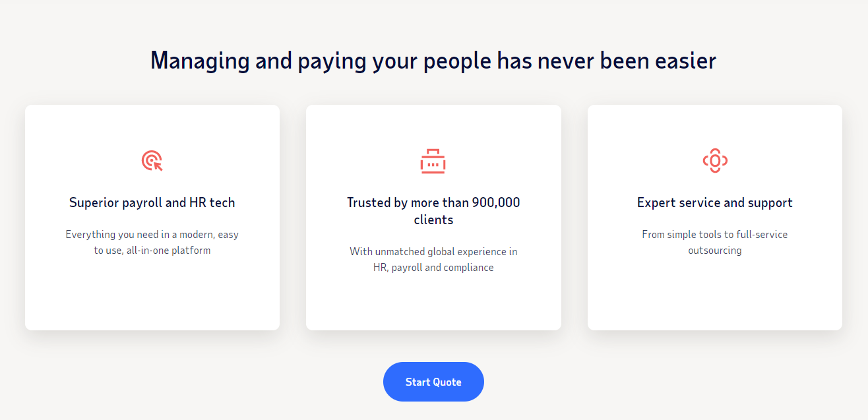Click the word "clients" under the trusted heading
The width and height of the screenshot is (868, 420).
coord(433,220)
